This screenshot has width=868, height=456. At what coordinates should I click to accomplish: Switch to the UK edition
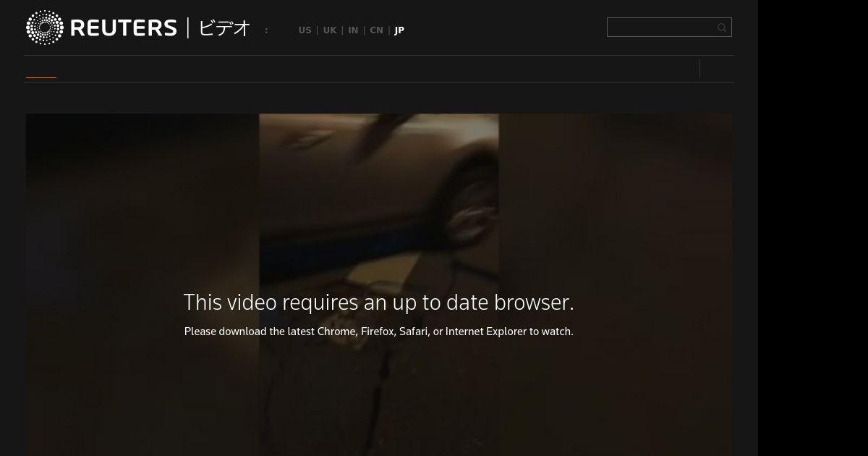pos(330,30)
